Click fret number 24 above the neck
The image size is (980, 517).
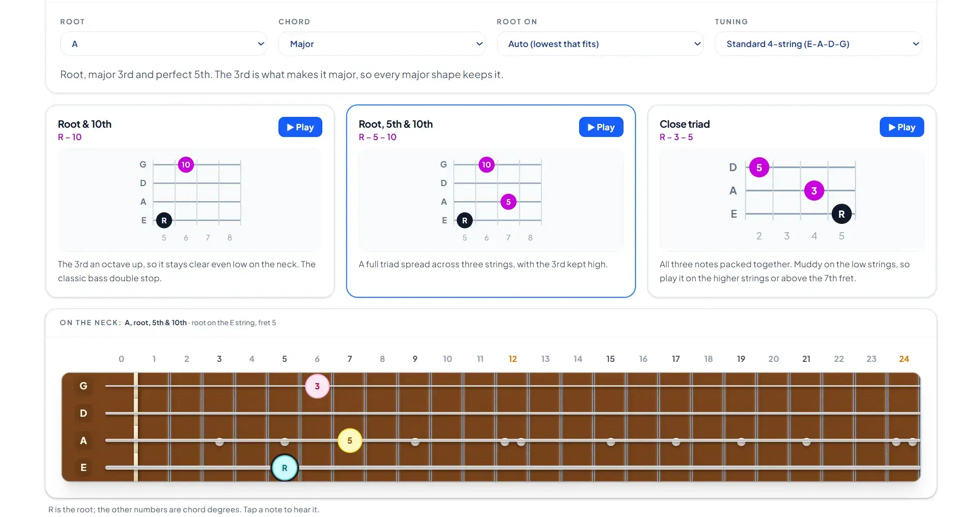[x=904, y=359]
